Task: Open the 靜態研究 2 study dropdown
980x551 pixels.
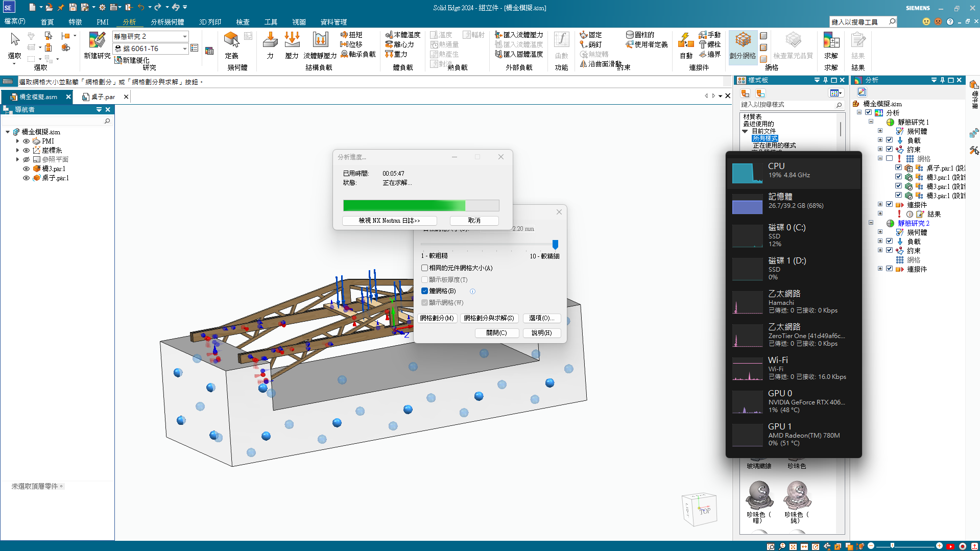Action: click(x=184, y=36)
